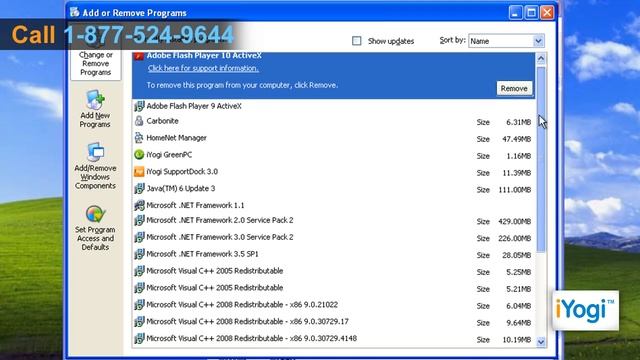Click the Adobe Flash Player 10 ActiveX icon

[x=139, y=56]
